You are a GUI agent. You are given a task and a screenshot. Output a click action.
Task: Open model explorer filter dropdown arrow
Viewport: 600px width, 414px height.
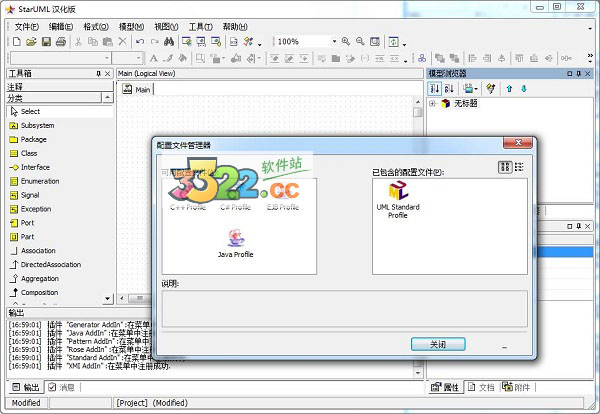tap(476, 89)
